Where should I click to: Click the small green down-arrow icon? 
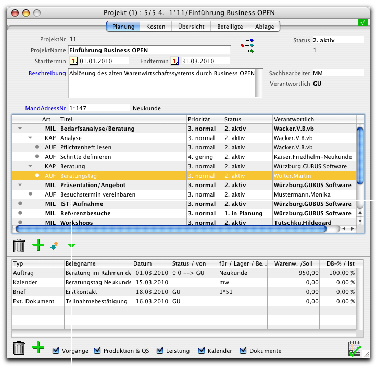tap(71, 246)
